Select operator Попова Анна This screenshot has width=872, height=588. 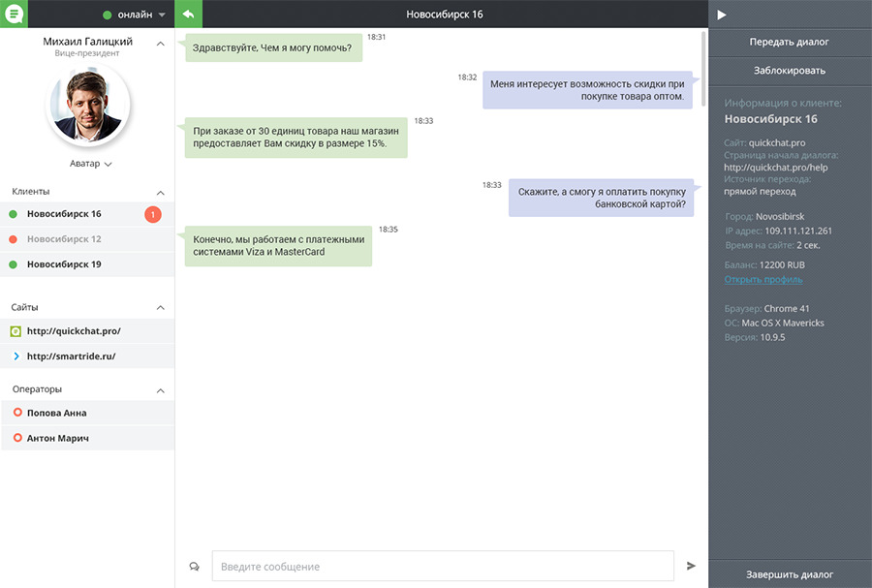point(87,413)
